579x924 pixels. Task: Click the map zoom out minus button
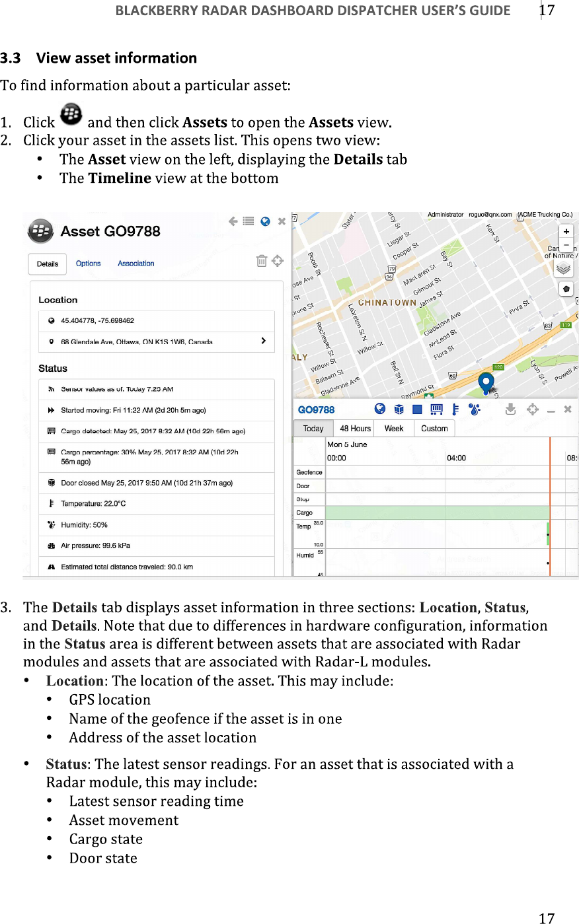pyautogui.click(x=566, y=245)
